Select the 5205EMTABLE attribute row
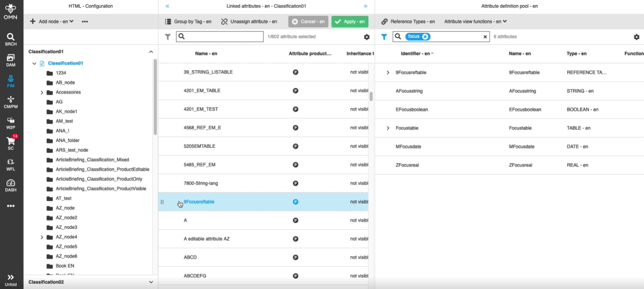Image resolution: width=644 pixels, height=289 pixels. 263,146
